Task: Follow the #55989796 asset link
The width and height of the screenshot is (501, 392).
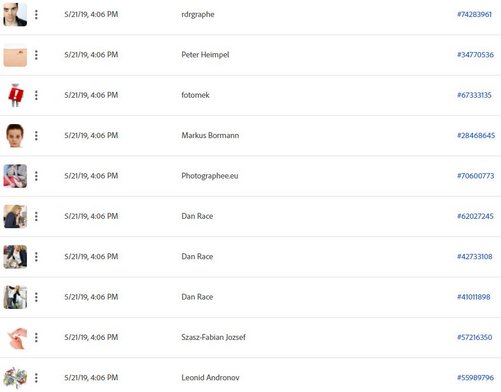Action: coord(475,378)
